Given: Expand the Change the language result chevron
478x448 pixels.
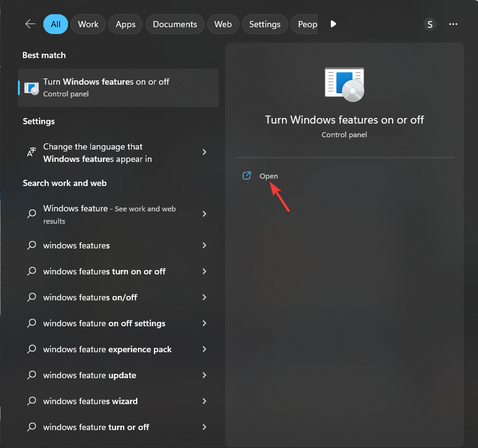Looking at the screenshot, I should point(204,152).
